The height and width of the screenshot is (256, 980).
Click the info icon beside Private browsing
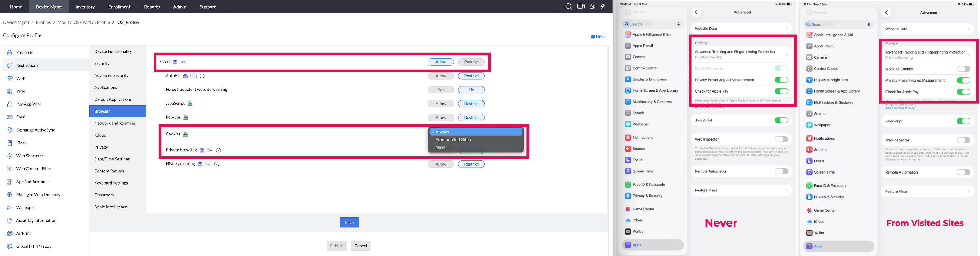(x=218, y=151)
